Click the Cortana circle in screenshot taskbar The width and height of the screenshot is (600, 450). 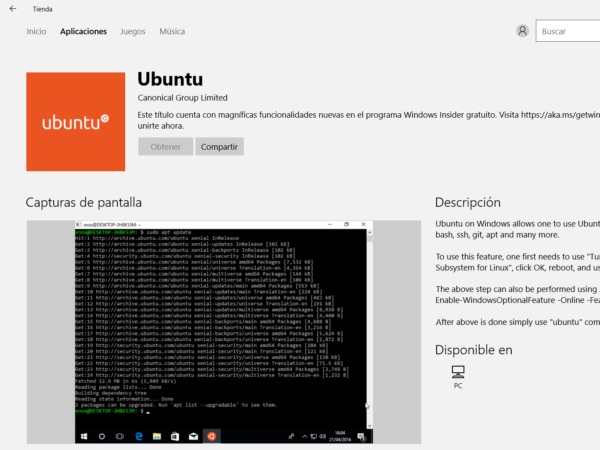(x=102, y=436)
